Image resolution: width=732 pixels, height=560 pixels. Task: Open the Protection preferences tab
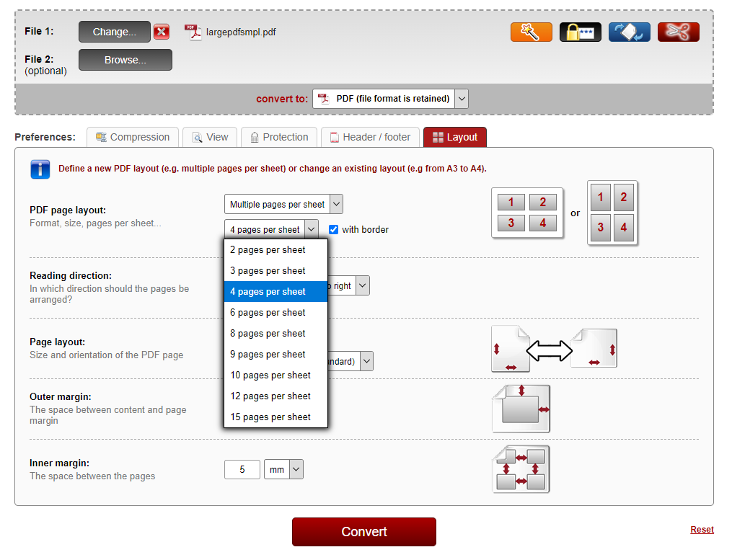tap(279, 137)
